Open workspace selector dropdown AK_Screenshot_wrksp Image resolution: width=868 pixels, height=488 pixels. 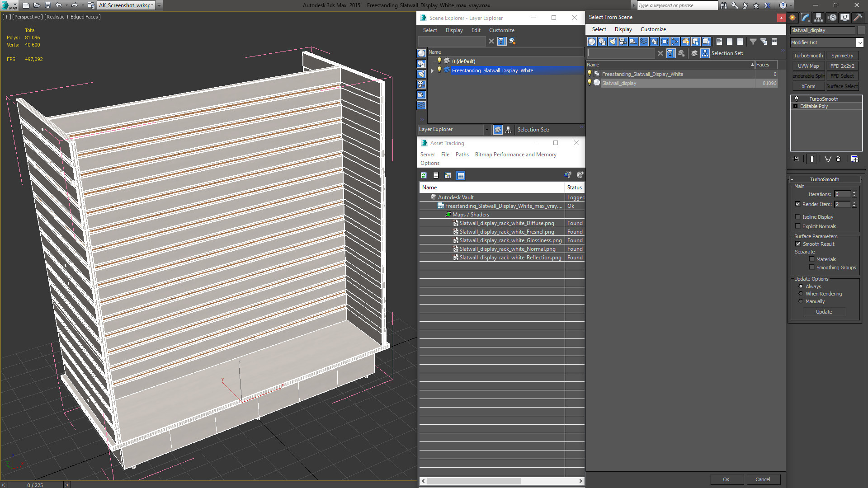159,5
